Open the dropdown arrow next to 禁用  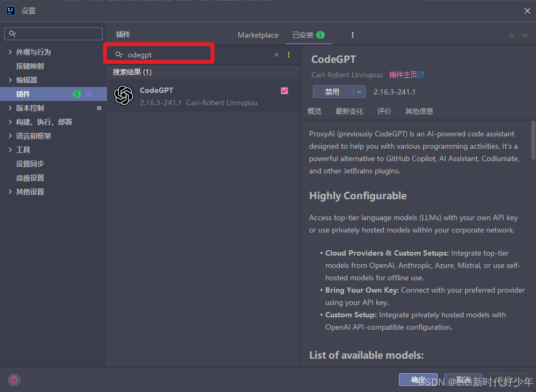tap(359, 92)
